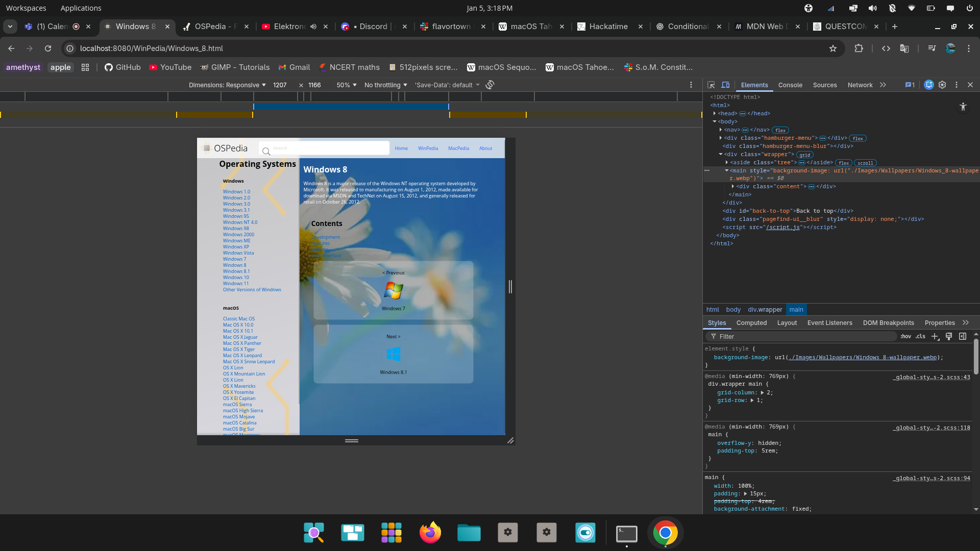Click the Windows XP sidebar link
The image size is (980, 551).
pyautogui.click(x=236, y=247)
